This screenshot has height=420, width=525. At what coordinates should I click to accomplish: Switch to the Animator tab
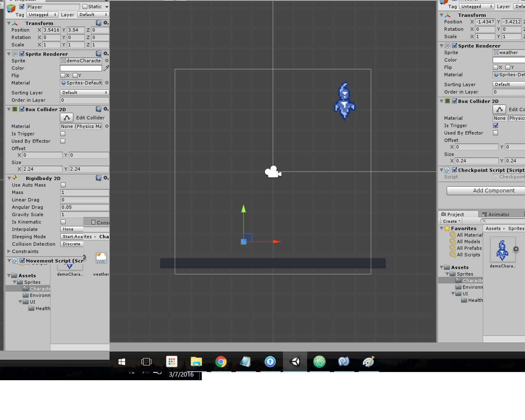click(x=496, y=215)
